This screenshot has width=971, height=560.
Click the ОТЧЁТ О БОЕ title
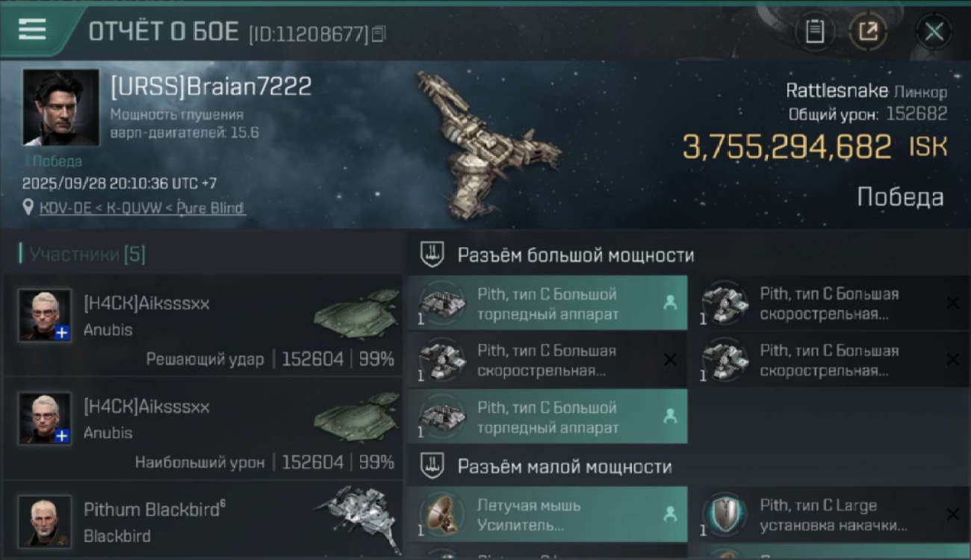pyautogui.click(x=164, y=32)
